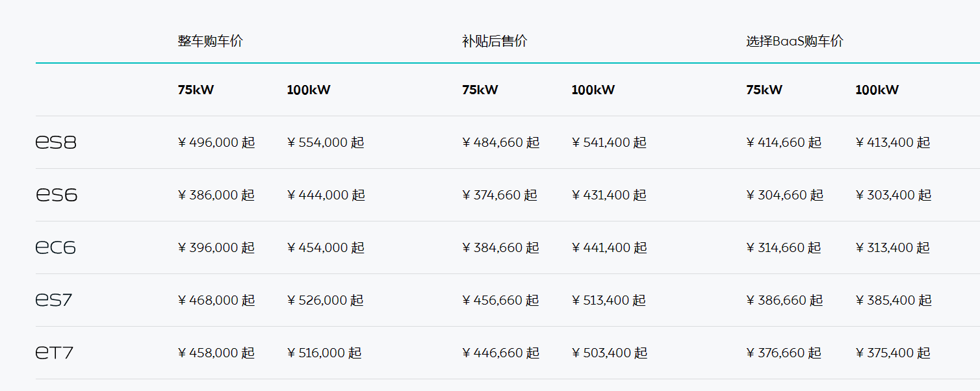
Task: Choose the ¥503,400 起 ET7 price
Action: click(610, 353)
